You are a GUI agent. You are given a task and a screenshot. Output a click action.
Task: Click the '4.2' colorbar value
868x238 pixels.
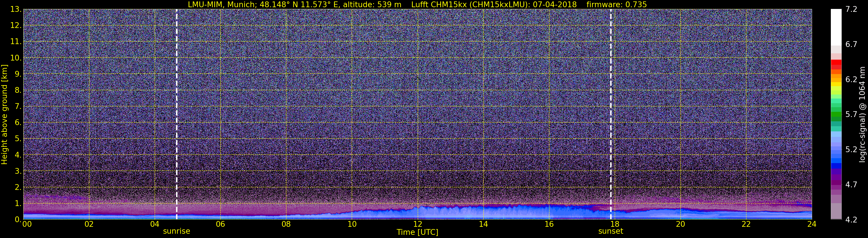tap(851, 220)
